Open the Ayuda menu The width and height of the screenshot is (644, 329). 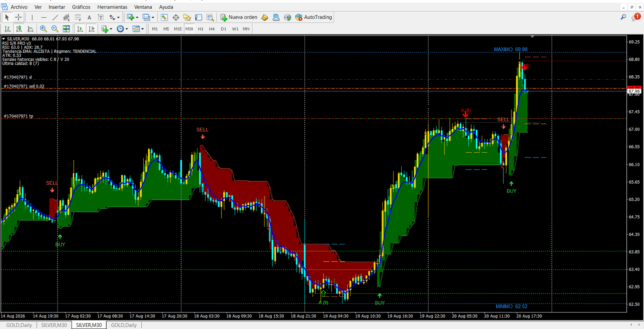166,7
